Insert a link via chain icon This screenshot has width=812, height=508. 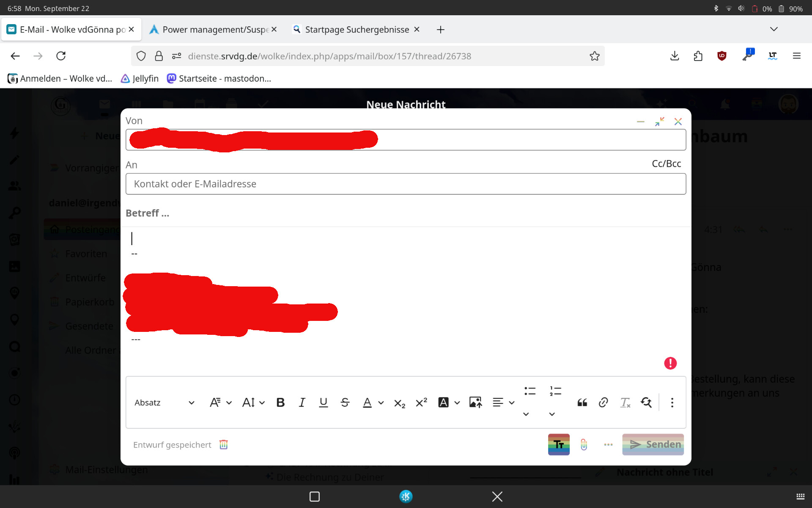(604, 403)
